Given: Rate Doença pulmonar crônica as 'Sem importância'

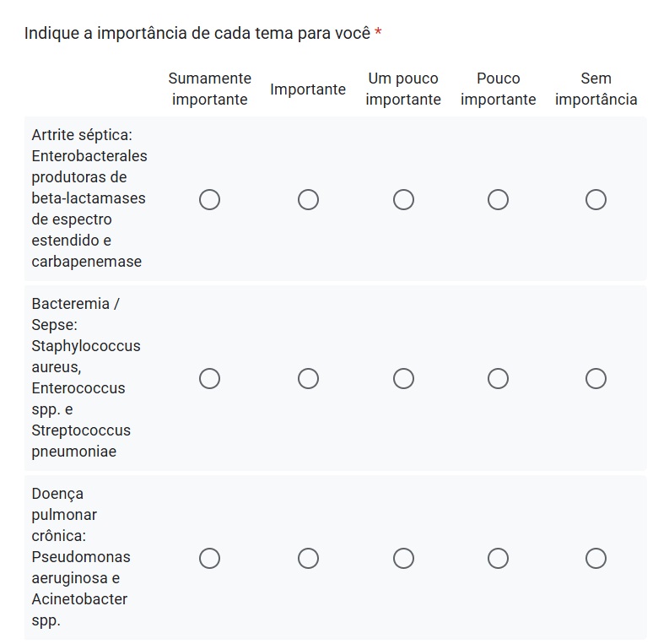Looking at the screenshot, I should (x=596, y=559).
